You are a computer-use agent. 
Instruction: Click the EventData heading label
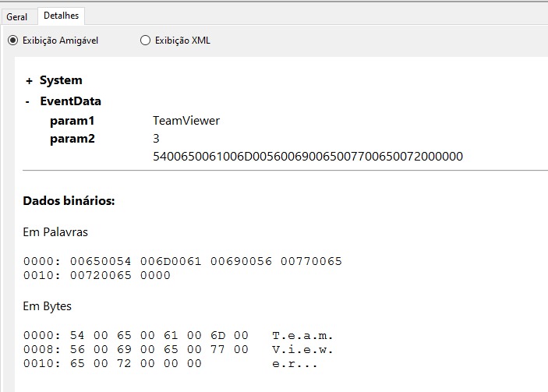click(x=71, y=101)
